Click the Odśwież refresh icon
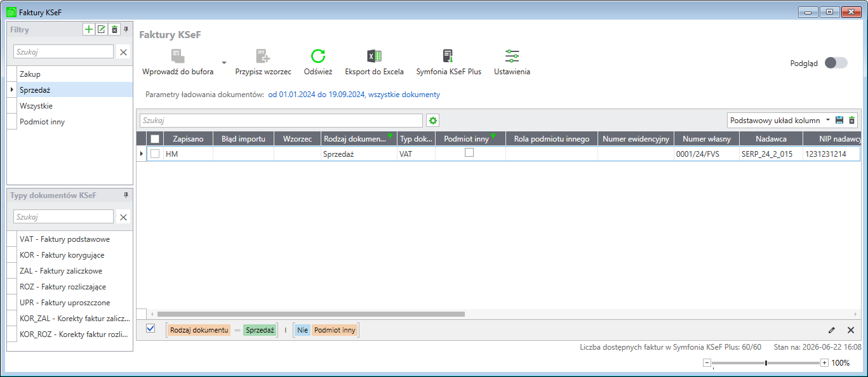Image resolution: width=868 pixels, height=377 pixels. tap(317, 56)
